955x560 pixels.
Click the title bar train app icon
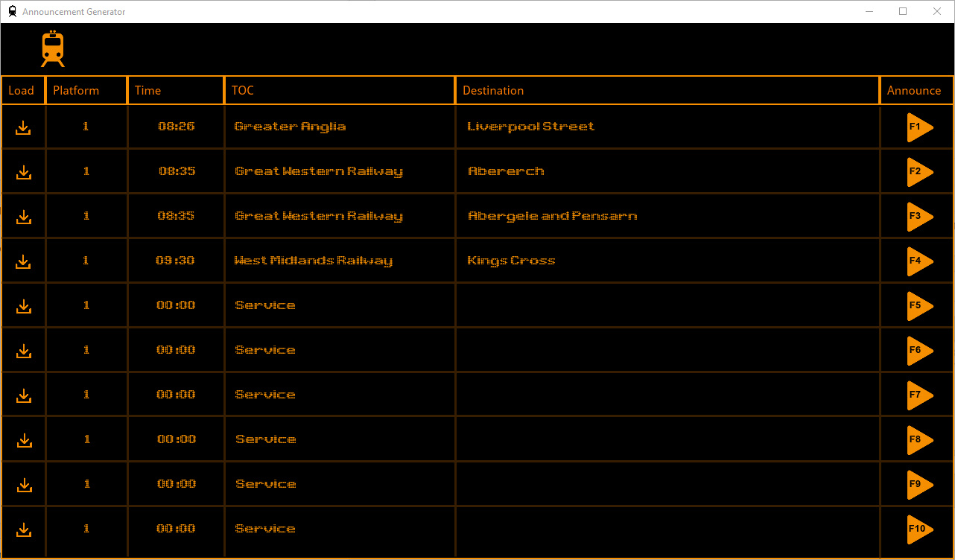(12, 11)
